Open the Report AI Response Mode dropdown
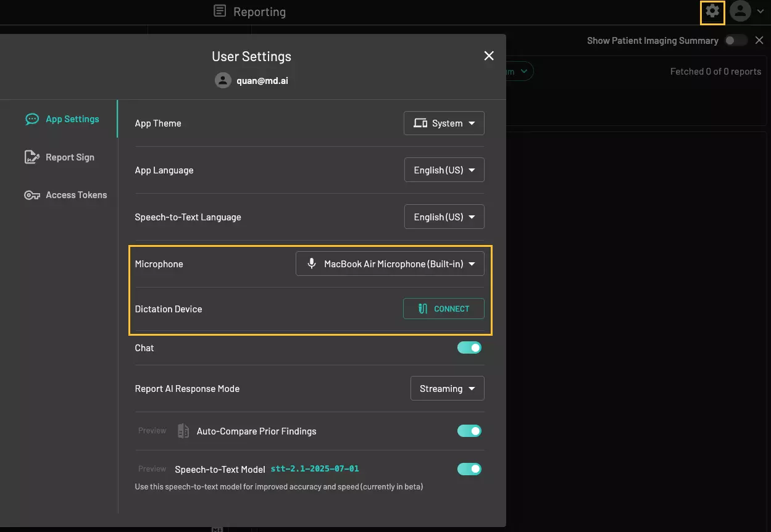 coord(447,389)
